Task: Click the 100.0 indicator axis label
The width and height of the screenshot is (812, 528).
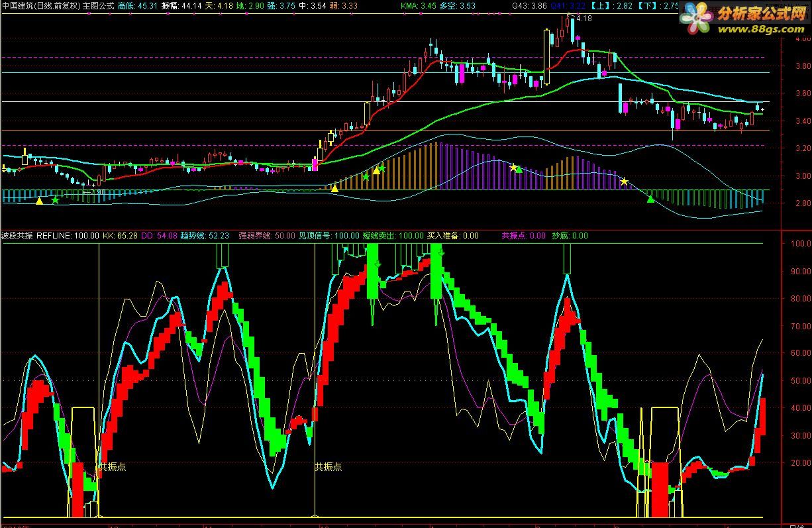Action: click(801, 244)
